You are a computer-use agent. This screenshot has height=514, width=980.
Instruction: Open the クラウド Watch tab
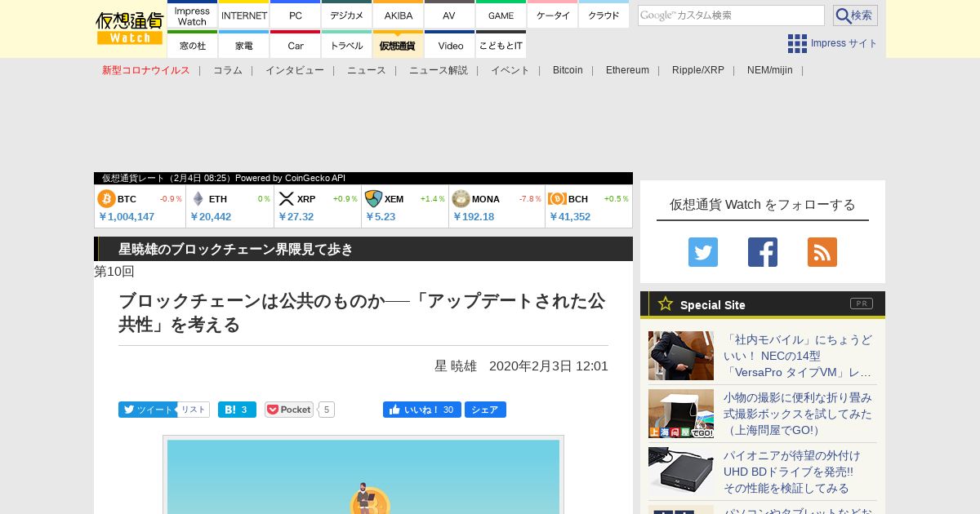604,15
